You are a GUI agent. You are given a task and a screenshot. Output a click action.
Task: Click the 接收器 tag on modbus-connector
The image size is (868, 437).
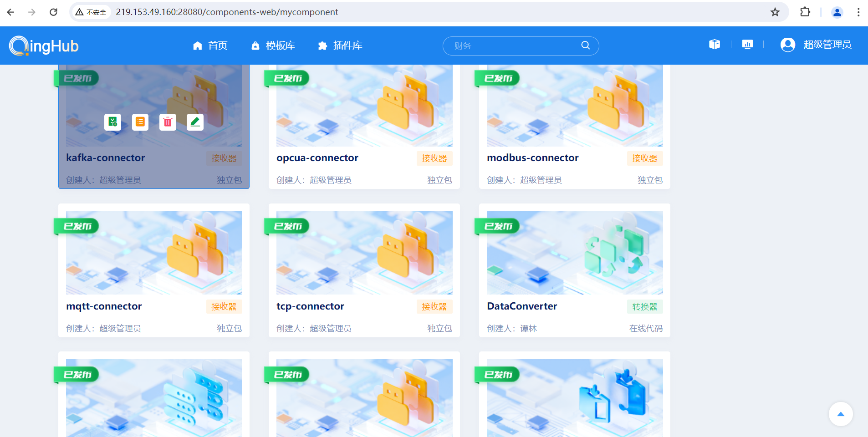(645, 158)
